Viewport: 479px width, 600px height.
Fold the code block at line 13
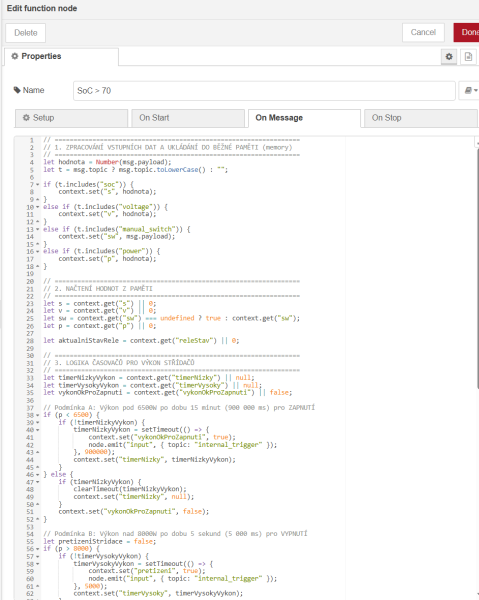37,229
